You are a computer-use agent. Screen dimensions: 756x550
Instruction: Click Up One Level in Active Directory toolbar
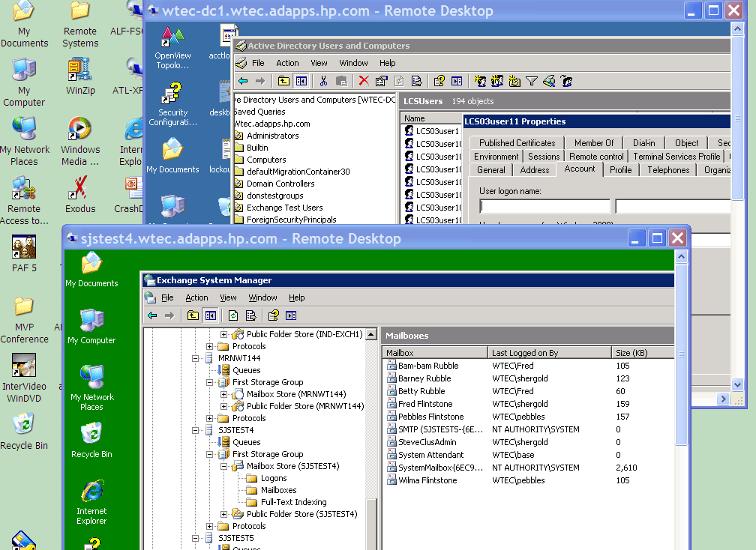pos(283,81)
